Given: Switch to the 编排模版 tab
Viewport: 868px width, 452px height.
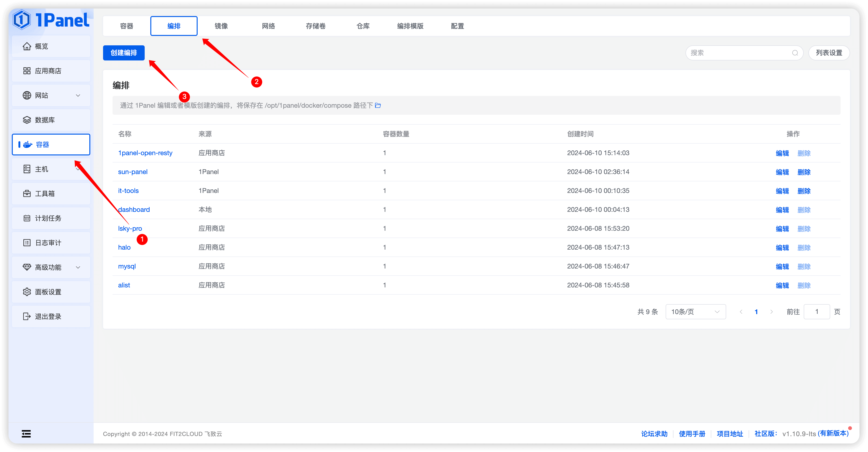Looking at the screenshot, I should 410,26.
